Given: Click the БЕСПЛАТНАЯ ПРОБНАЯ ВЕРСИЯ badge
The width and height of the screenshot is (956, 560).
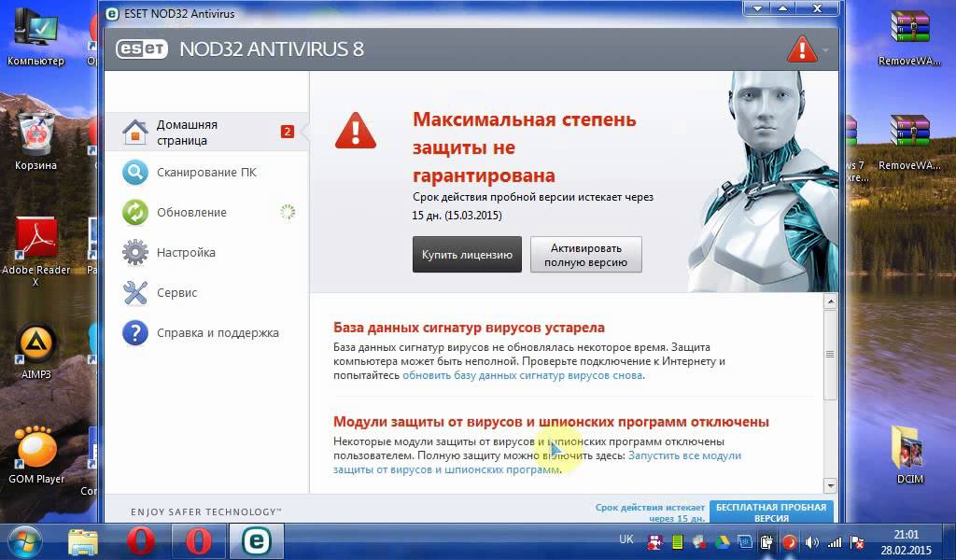Looking at the screenshot, I should click(771, 511).
